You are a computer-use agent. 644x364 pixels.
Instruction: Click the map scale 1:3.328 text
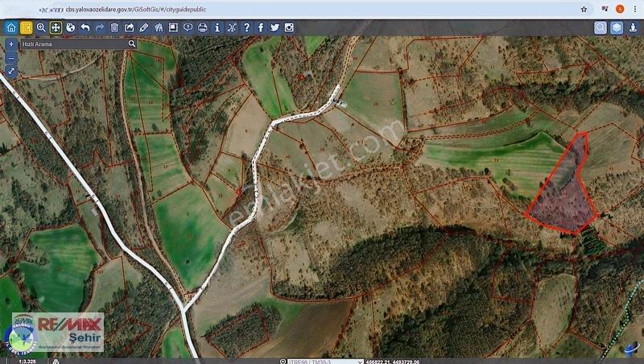pos(27,362)
